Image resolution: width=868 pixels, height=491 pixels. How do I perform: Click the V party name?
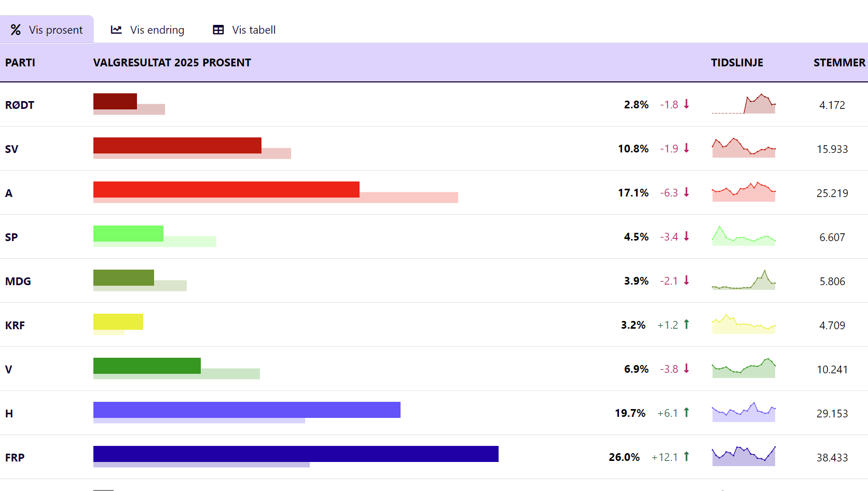[9, 369]
